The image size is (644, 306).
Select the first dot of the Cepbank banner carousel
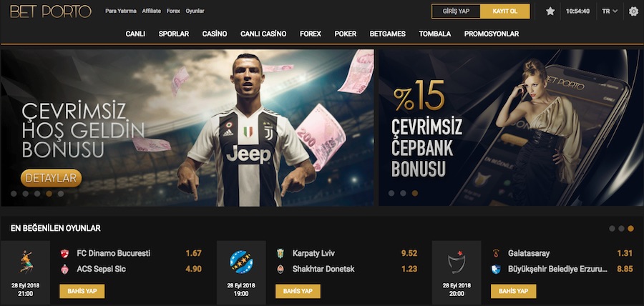point(391,193)
